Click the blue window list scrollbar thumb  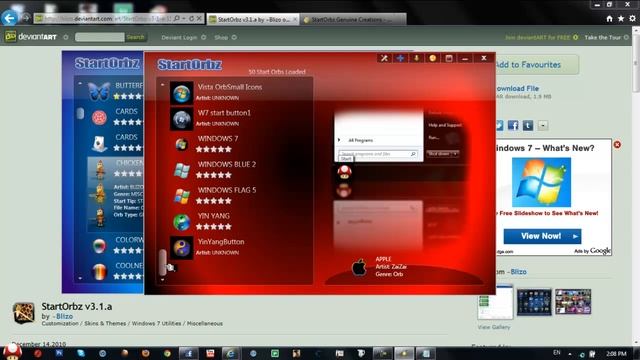[x=80, y=113]
